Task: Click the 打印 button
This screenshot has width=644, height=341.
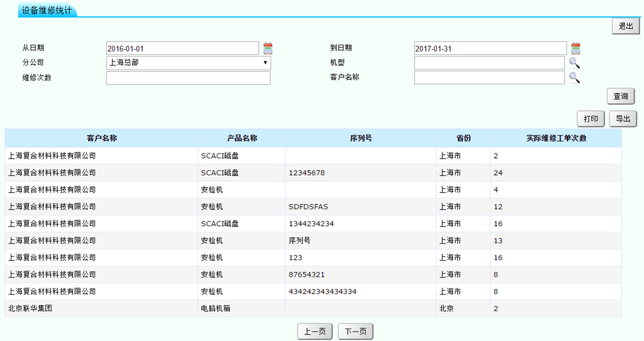Action: 591,119
